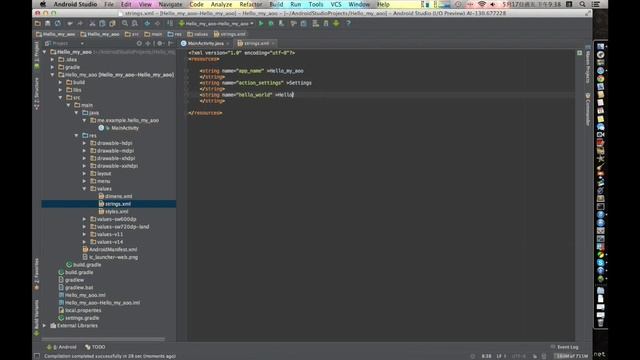Click the Debug bug icon
This screenshot has width=640, height=360.
271,24
